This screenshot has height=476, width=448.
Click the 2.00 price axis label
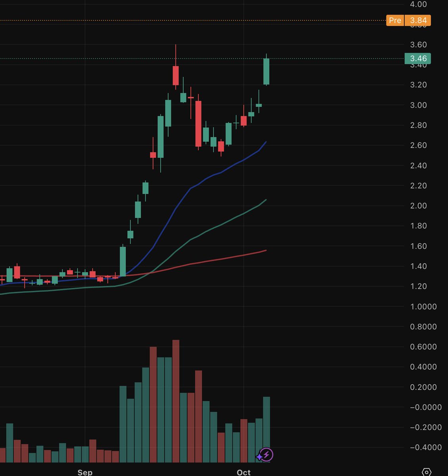pos(418,205)
